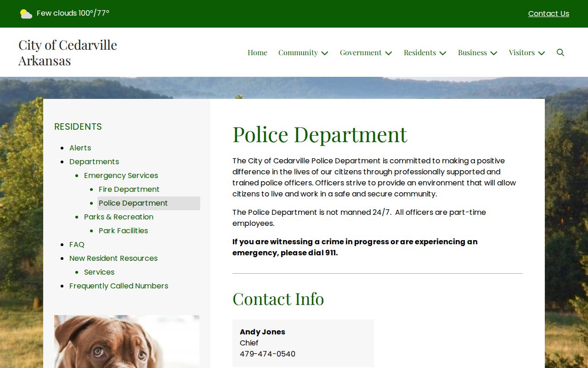The width and height of the screenshot is (588, 368).
Task: Open New Resident Resources link
Action: 113,258
